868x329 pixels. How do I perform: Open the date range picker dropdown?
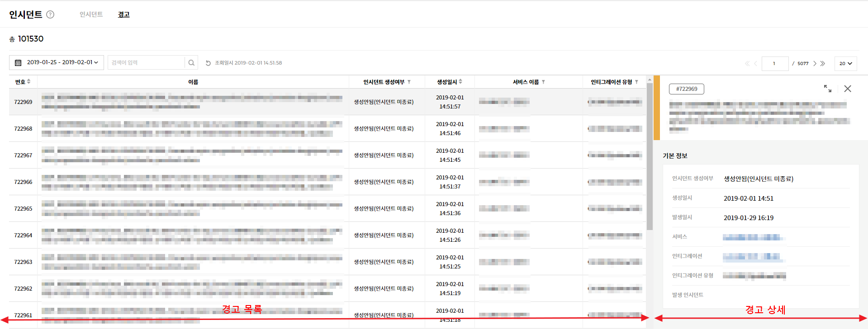(x=57, y=62)
